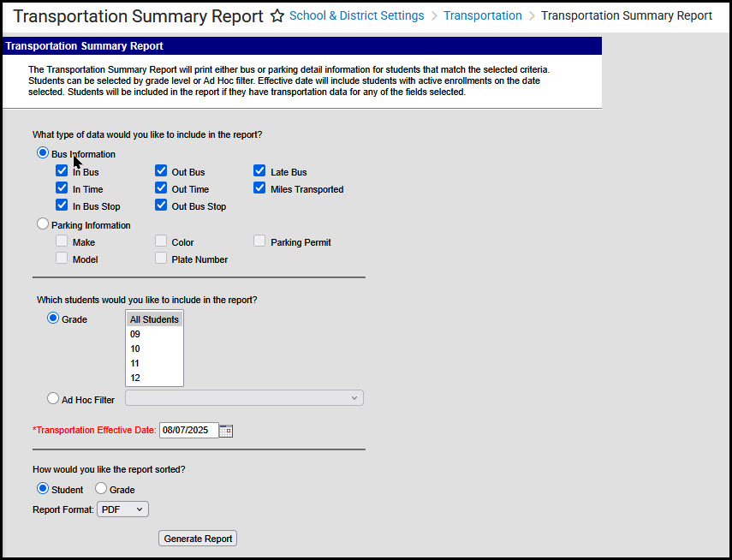Open the Report Format PDF dropdown

click(122, 509)
